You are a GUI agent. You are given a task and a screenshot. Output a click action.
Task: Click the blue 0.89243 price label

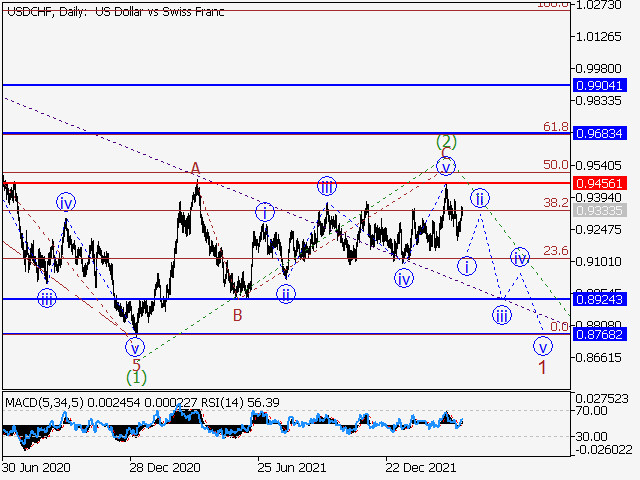(x=600, y=300)
